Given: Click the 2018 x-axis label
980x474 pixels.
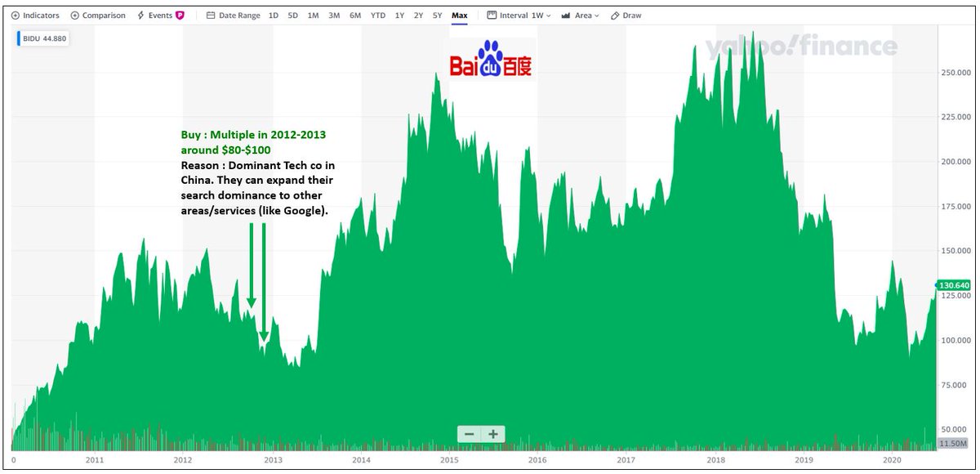Looking at the screenshot, I should tap(716, 460).
